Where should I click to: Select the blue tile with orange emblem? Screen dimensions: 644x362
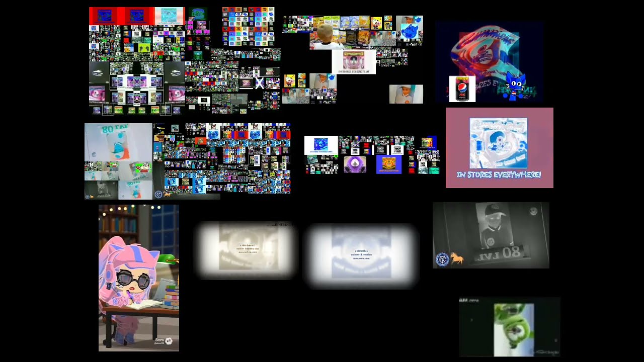(x=389, y=164)
